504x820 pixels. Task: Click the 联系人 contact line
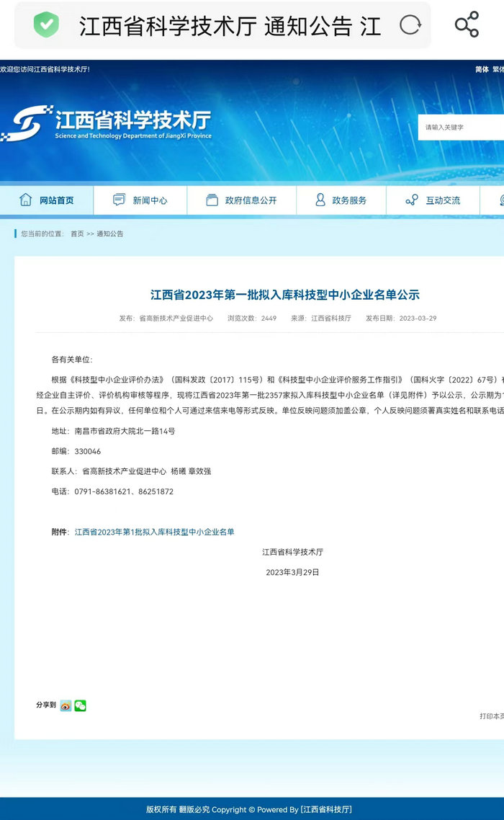[x=131, y=471]
